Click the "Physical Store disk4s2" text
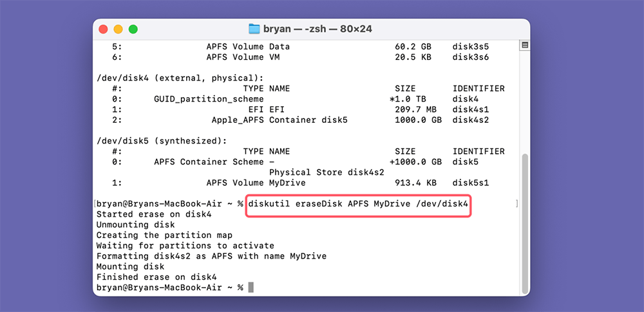644x312 pixels. click(x=327, y=172)
